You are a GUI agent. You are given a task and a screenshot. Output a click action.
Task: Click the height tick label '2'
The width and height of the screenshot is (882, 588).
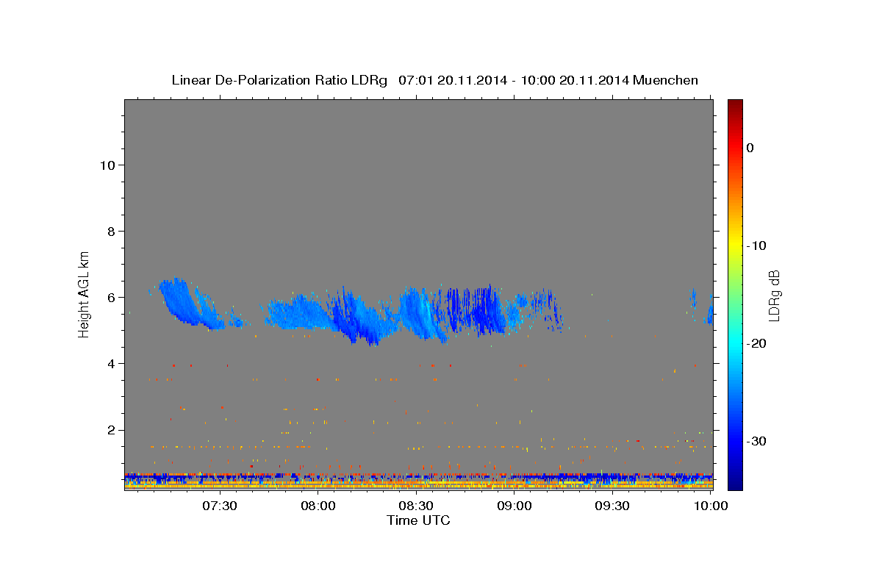[110, 429]
